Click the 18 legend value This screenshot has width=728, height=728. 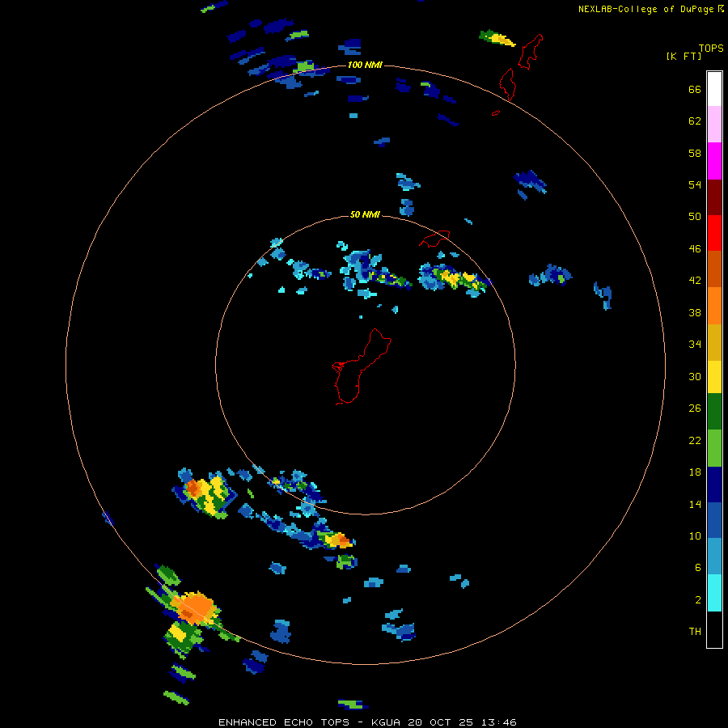point(695,472)
